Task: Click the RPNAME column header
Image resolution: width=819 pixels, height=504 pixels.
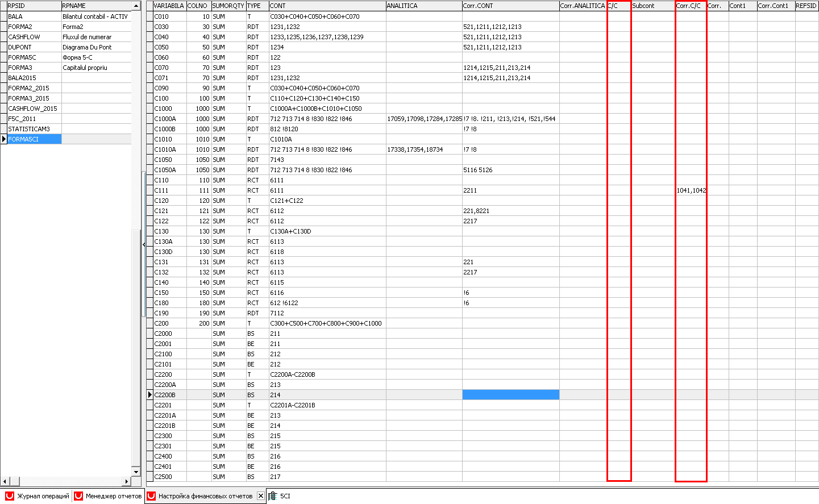Action: (x=97, y=6)
